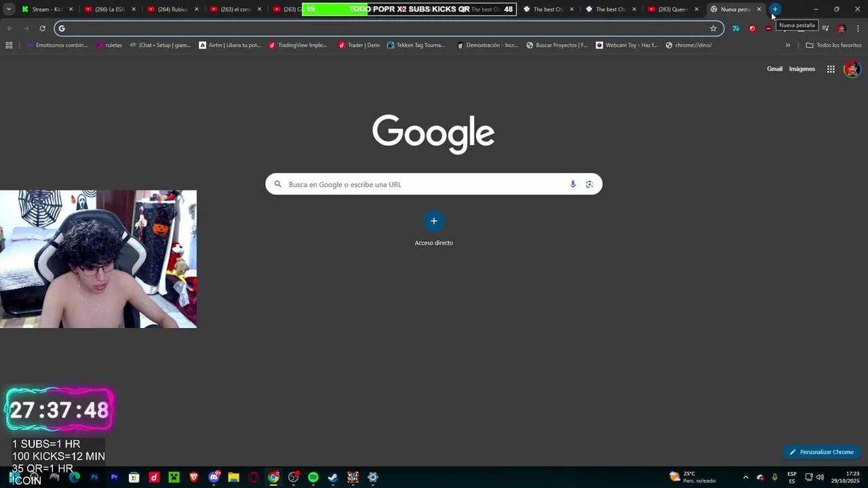Switch to the (264) Rubius tab
The width and height of the screenshot is (868, 488).
173,9
